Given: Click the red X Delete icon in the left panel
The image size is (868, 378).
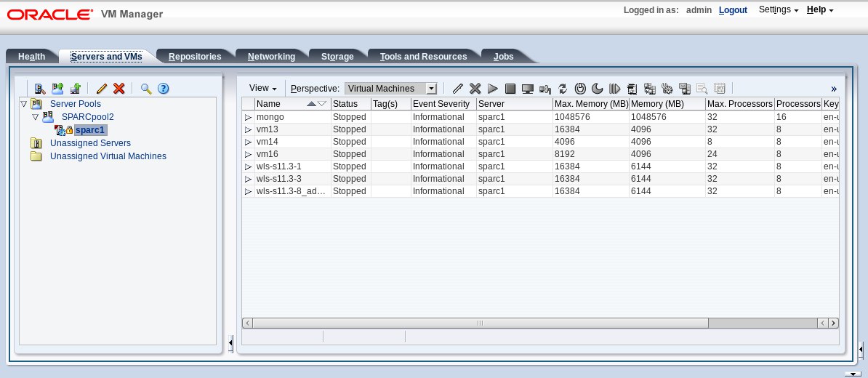Looking at the screenshot, I should tap(119, 89).
